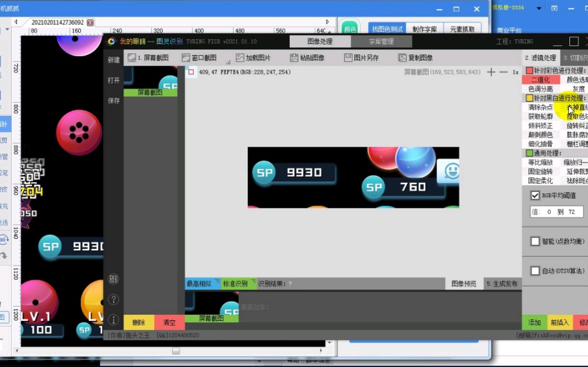Click the left tab-scroll arrow in back window

click(16, 22)
